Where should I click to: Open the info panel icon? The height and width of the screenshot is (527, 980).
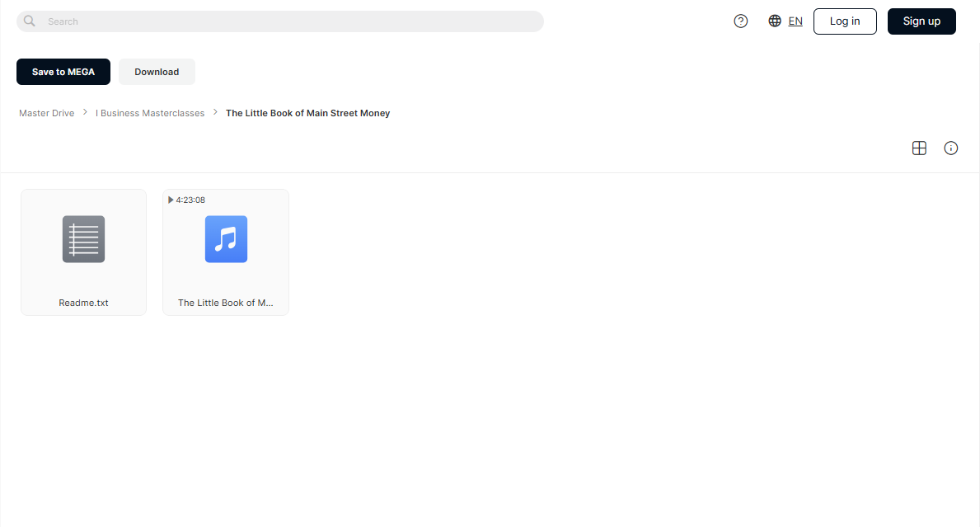[950, 148]
